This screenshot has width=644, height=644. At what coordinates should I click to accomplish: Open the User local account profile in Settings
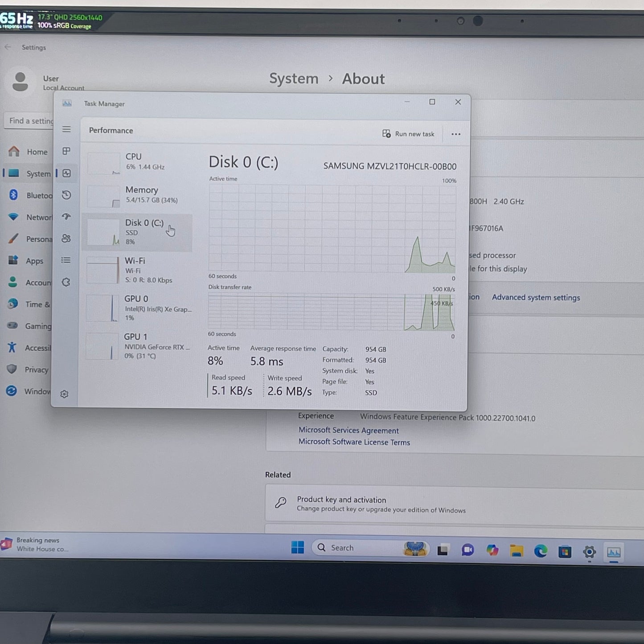click(x=45, y=82)
